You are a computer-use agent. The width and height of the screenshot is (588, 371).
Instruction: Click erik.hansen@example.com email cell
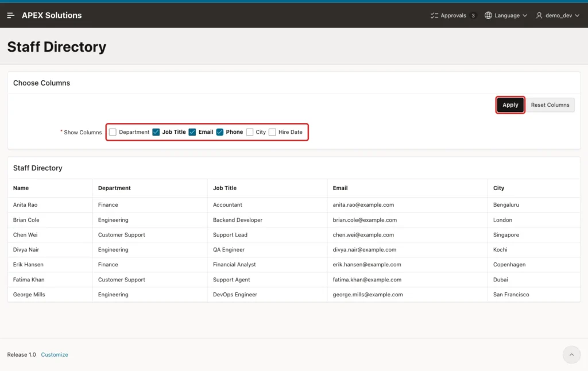coord(407,264)
